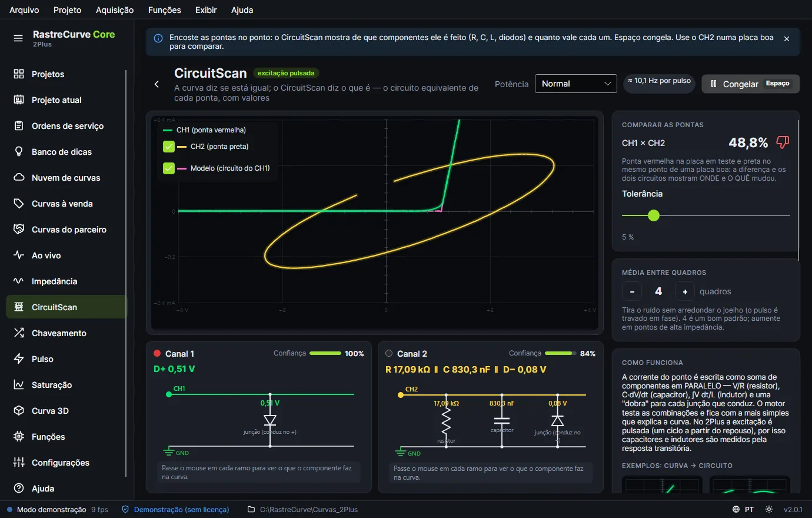
Task: Click the sidebar vertical scrollbar
Action: pyautogui.click(x=126, y=273)
